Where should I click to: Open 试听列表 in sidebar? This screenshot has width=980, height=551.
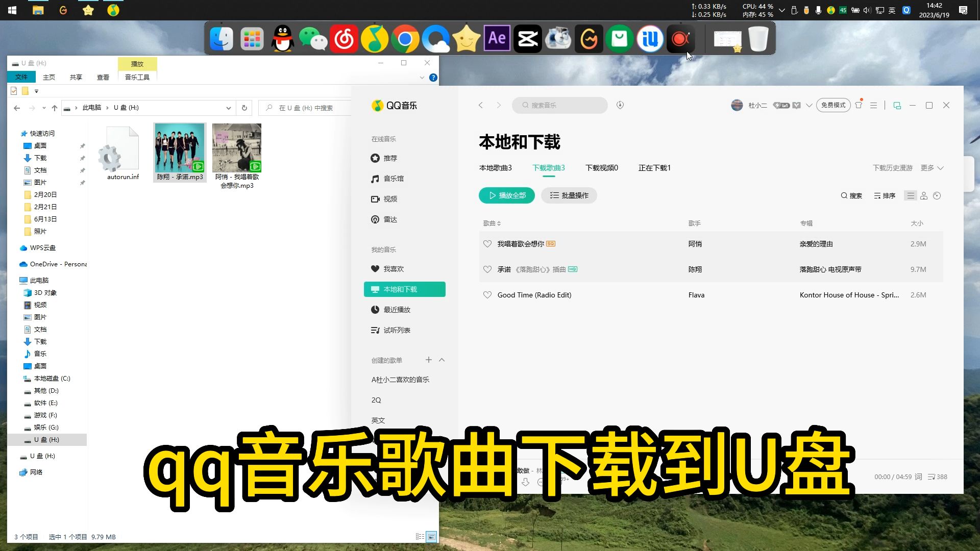pos(397,330)
